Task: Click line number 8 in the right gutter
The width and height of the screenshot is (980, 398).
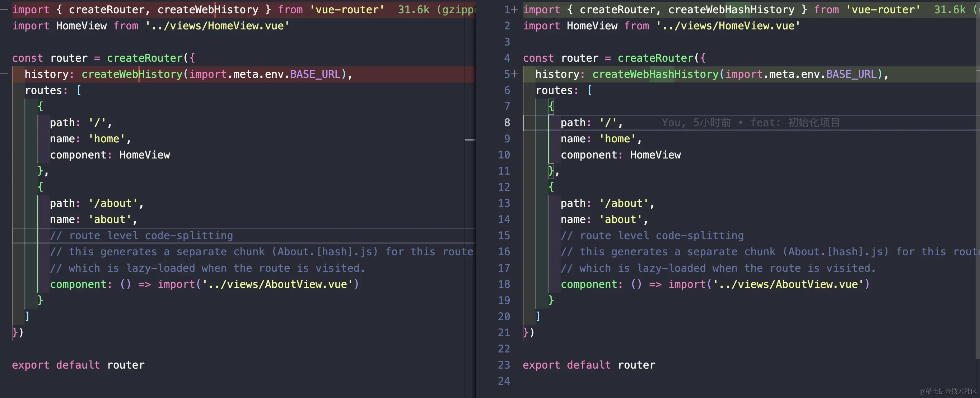Action: coord(507,123)
